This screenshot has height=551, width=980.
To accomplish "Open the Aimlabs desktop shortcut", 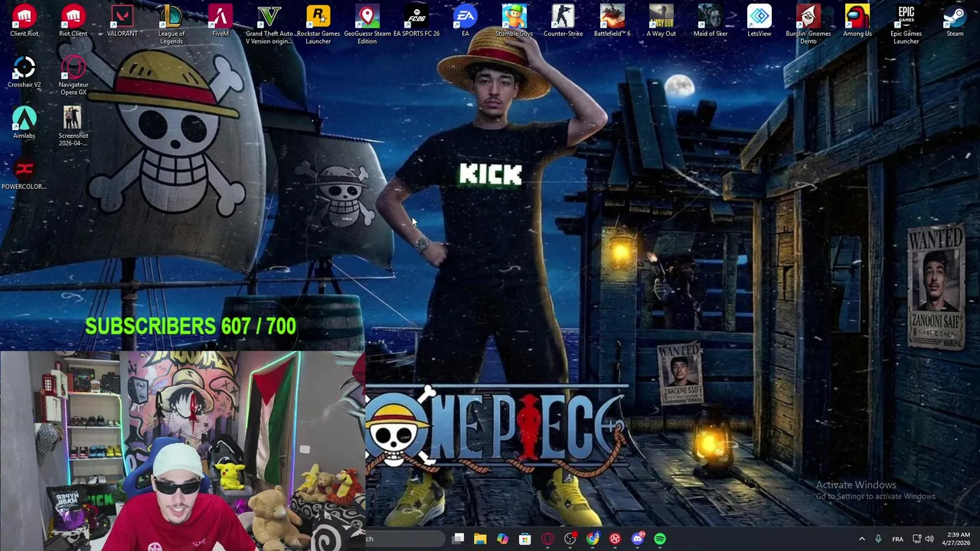I will pyautogui.click(x=24, y=123).
